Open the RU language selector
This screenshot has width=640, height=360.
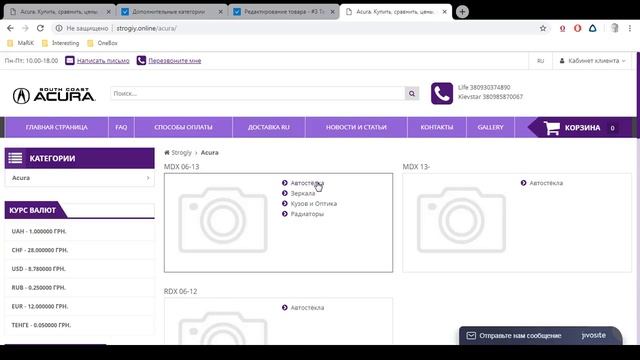pos(540,61)
